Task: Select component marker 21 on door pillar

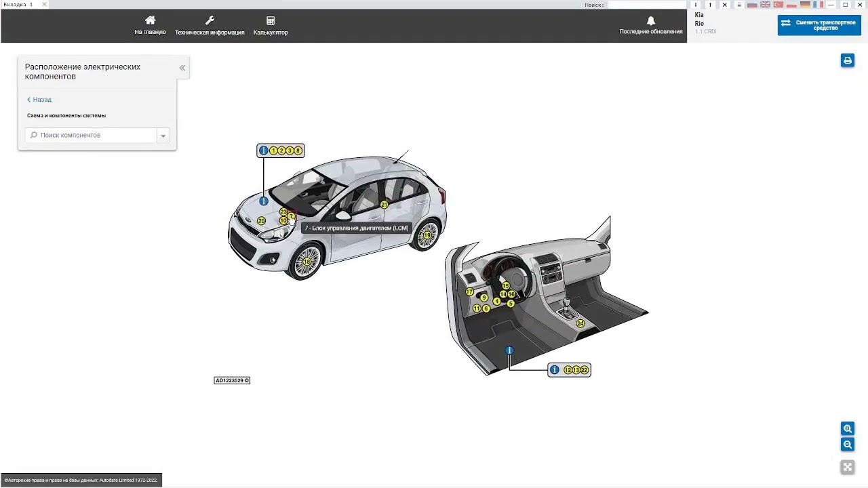Action: (384, 205)
